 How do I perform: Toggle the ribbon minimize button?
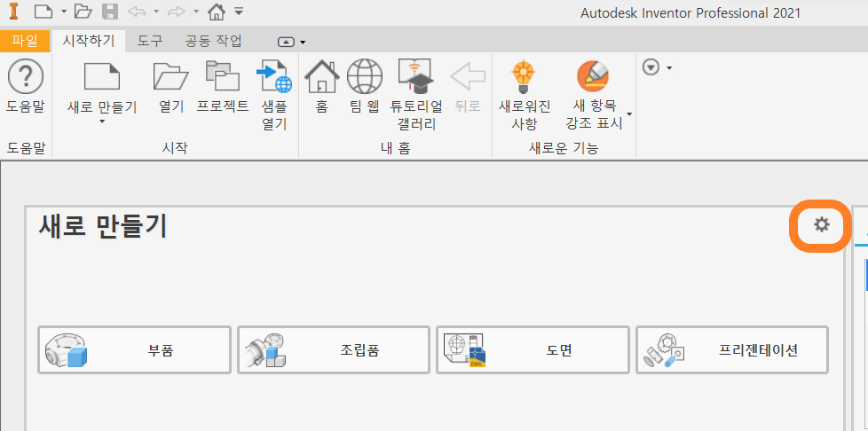[286, 42]
